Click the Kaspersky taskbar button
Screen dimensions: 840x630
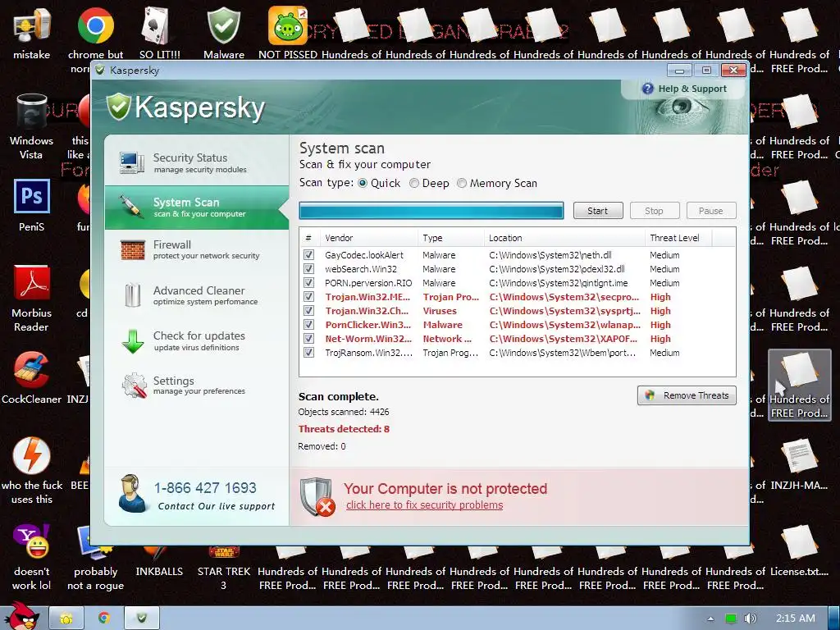point(141,619)
